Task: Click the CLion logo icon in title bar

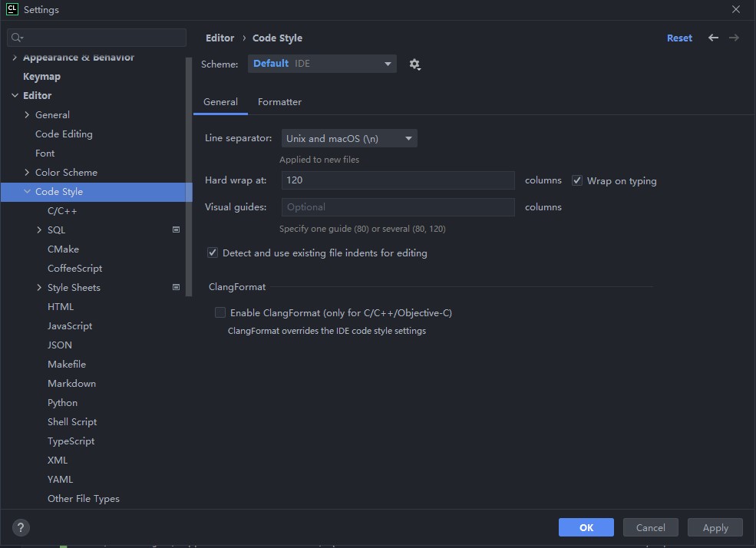Action: tap(12, 9)
